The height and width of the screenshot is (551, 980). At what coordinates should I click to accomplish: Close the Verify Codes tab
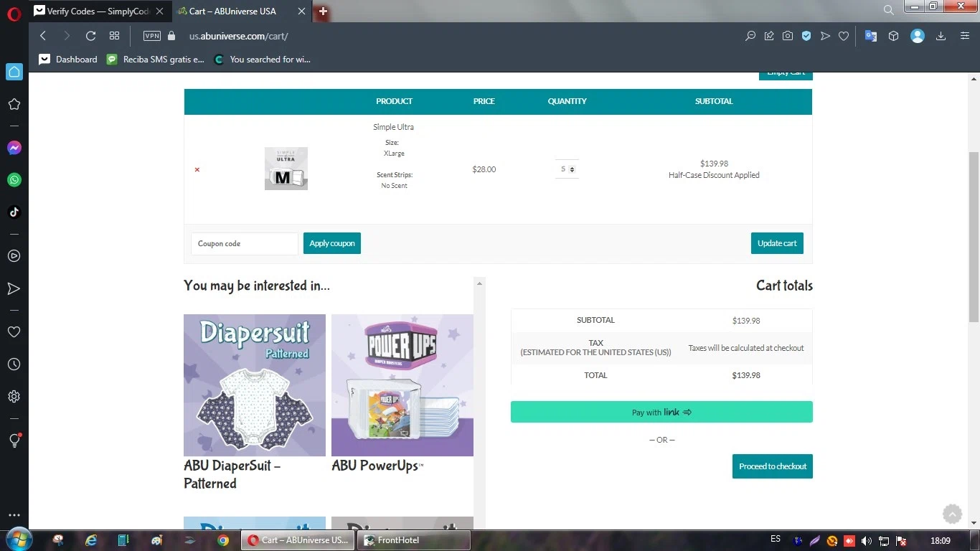(159, 11)
